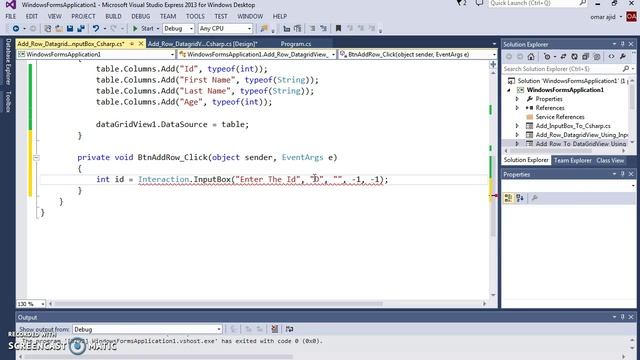Click the View Code icon in Solution Explorer
640x360 pixels.
(611, 57)
